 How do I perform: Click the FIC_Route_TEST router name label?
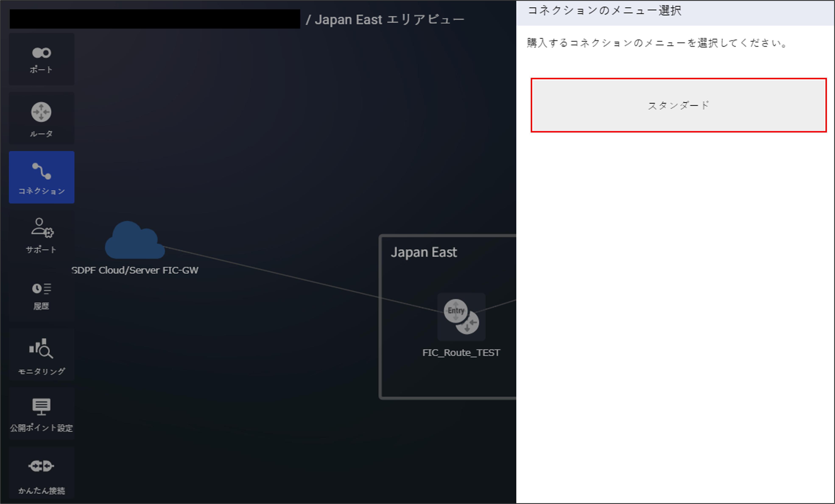461,353
